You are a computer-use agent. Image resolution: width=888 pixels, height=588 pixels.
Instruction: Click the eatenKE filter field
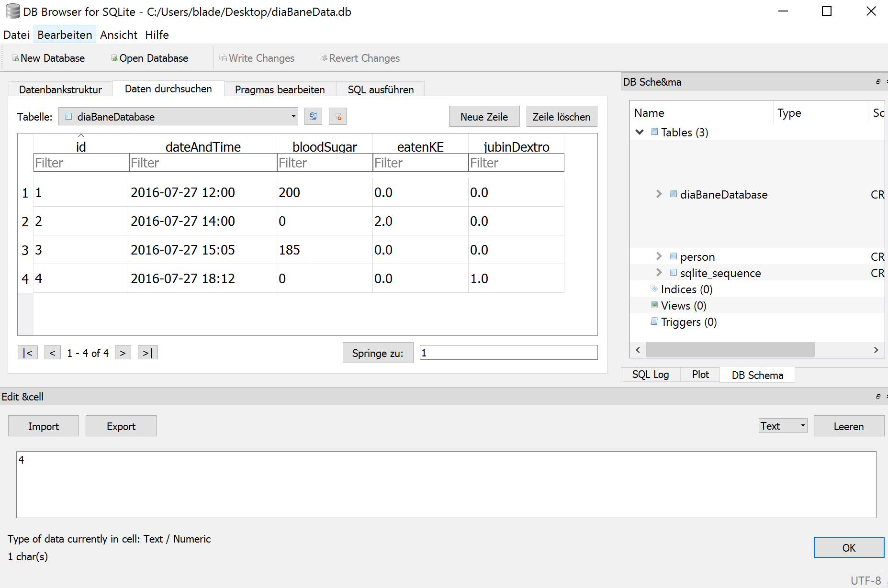(x=420, y=162)
